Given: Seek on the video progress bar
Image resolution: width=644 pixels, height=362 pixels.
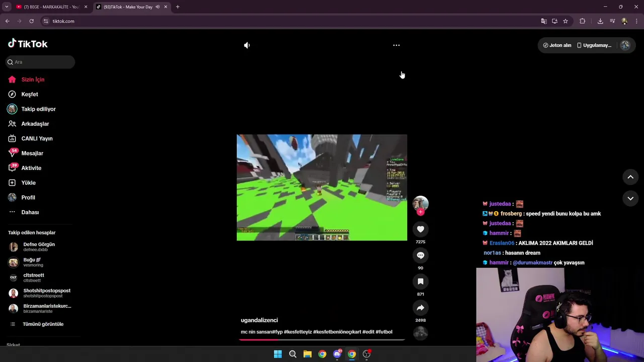Looking at the screenshot, I should tap(322, 340).
